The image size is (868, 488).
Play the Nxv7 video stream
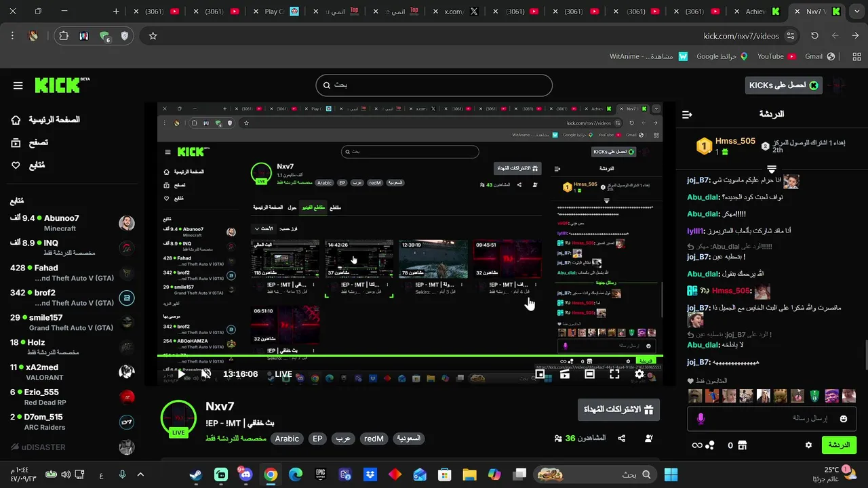click(x=181, y=373)
